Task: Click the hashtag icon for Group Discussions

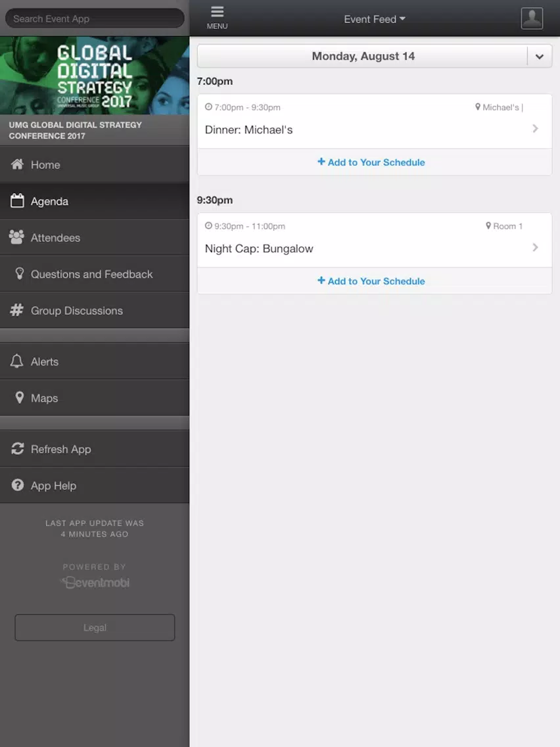Action: (x=16, y=310)
